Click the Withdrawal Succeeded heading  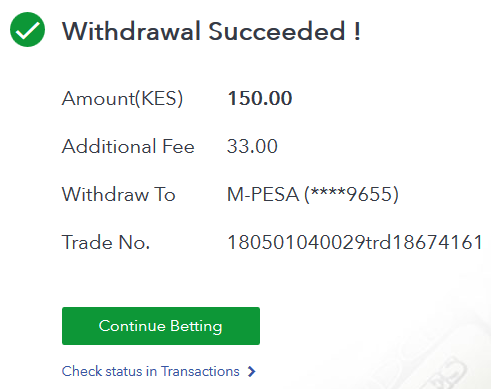point(211,31)
